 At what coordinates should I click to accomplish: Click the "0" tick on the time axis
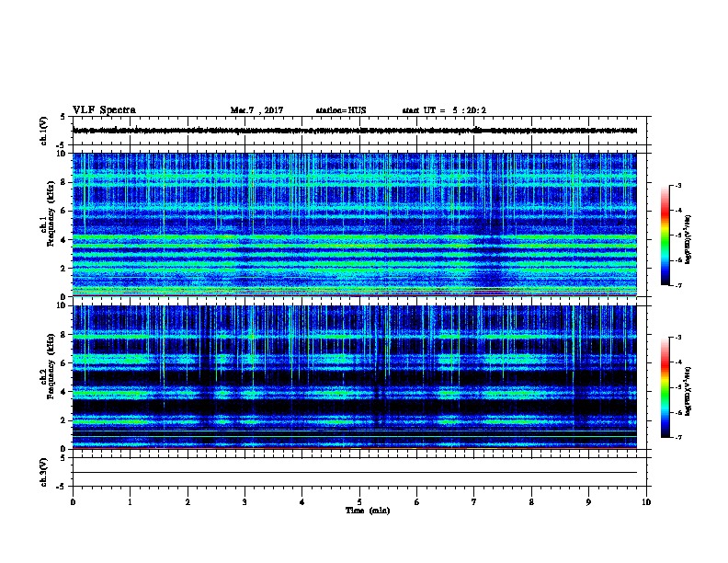(73, 502)
